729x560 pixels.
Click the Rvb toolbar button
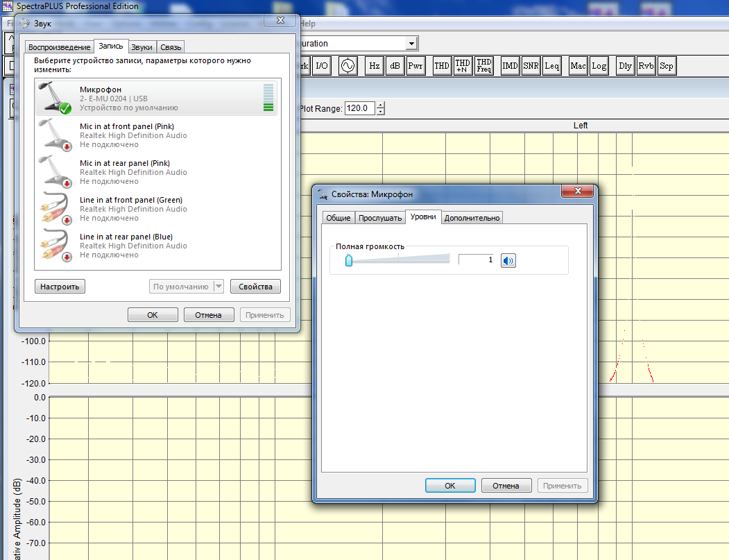(x=646, y=66)
